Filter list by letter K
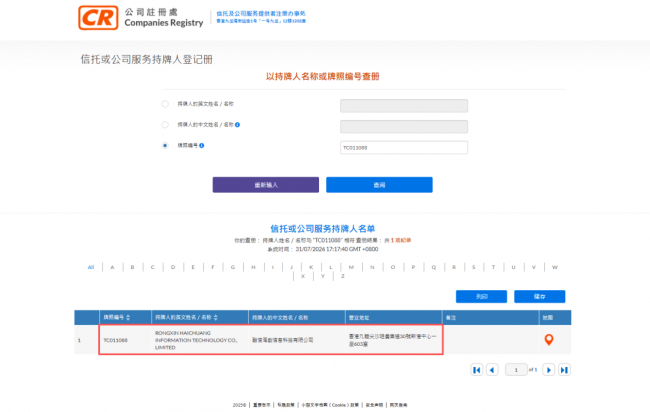The image size is (650, 412). [311, 267]
